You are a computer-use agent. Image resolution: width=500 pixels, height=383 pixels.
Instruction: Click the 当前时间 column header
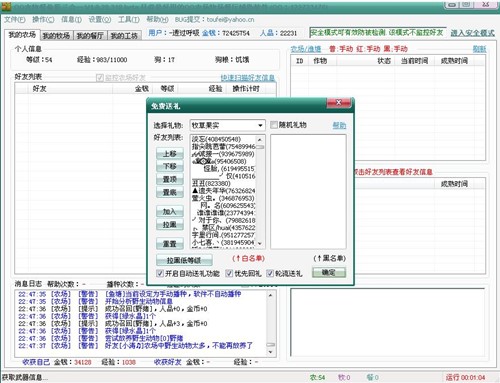point(415,61)
